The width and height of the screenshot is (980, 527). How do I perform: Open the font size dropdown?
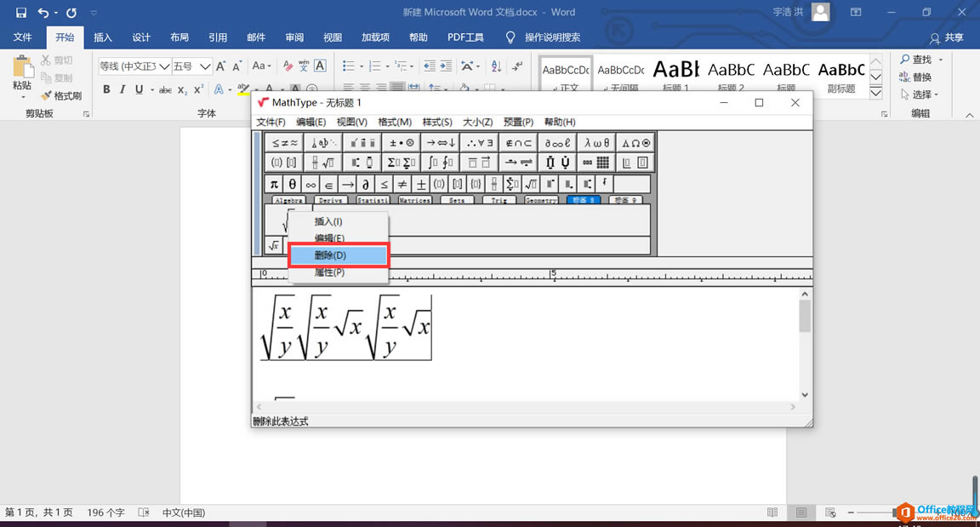click(204, 66)
